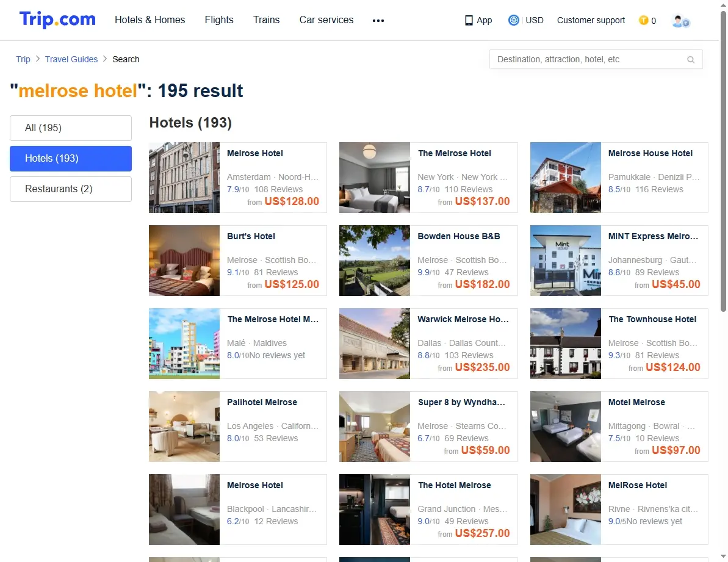This screenshot has width=728, height=562.
Task: Open Melrose Hotel Blackpool photo
Action: pos(184,509)
